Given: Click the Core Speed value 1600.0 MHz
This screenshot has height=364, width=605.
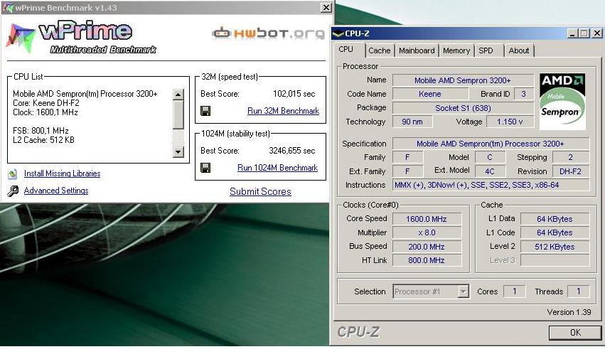Looking at the screenshot, I should tap(427, 219).
